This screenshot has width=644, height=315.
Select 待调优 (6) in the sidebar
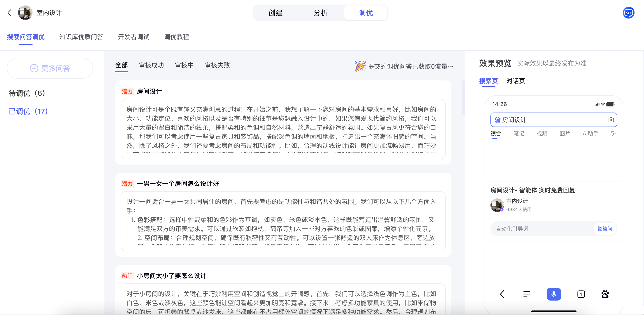point(27,93)
